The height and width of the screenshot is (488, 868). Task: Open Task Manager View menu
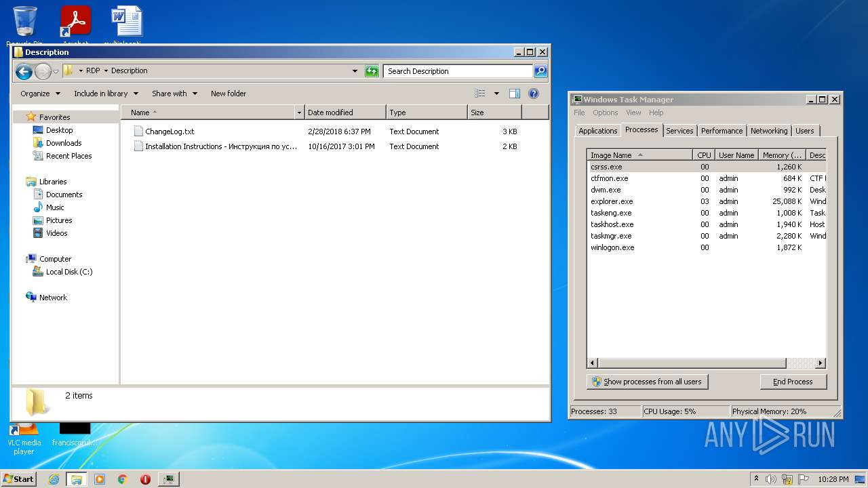point(633,113)
